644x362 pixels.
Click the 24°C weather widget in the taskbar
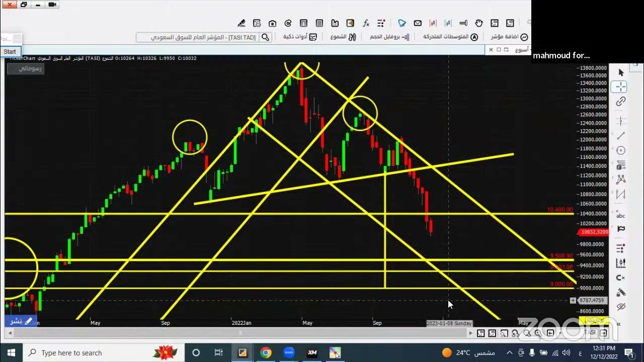(x=468, y=352)
